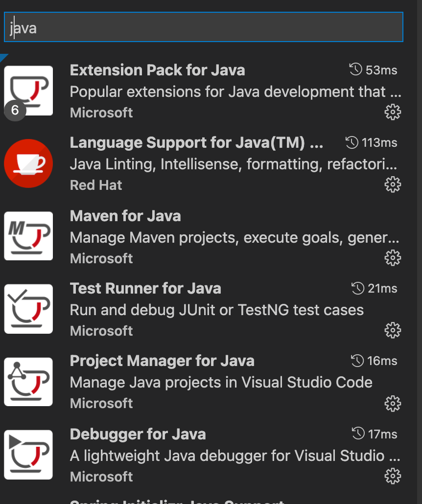Click the pack badge showing 6 extensions

coord(15,111)
